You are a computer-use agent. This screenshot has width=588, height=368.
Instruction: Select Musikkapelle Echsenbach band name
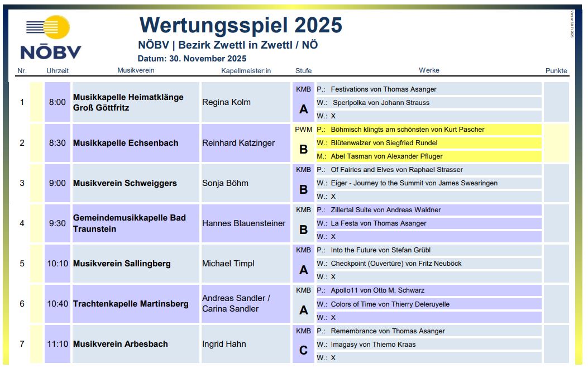[x=126, y=143]
